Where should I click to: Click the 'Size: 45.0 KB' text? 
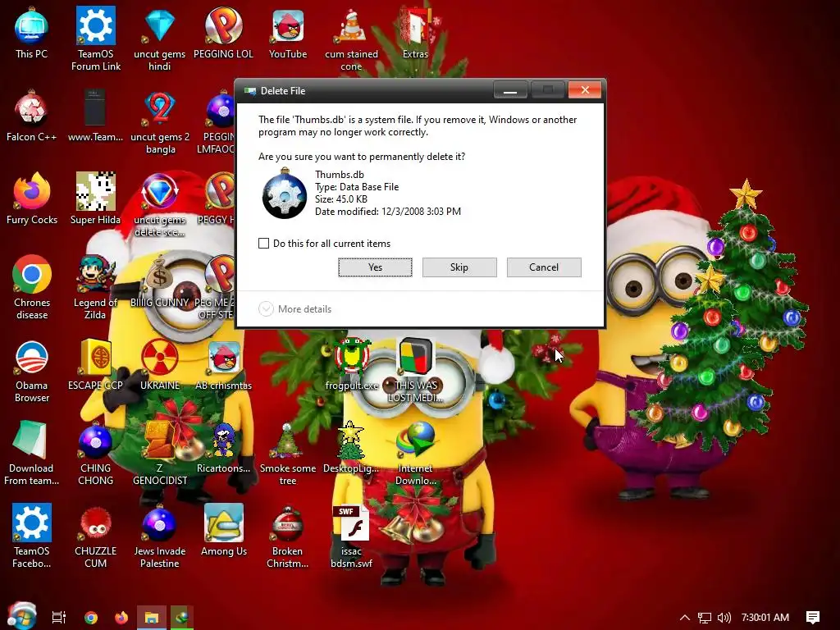(341, 199)
